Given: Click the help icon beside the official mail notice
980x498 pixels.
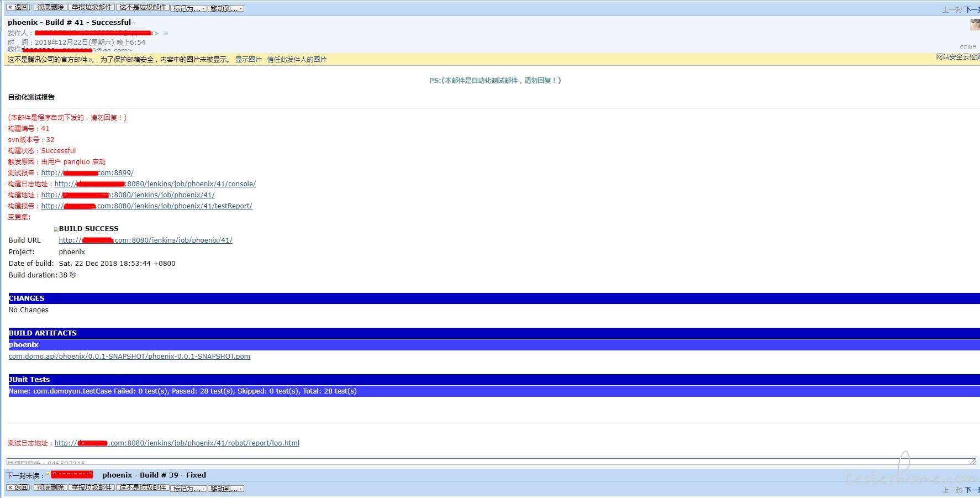Looking at the screenshot, I should [91, 60].
